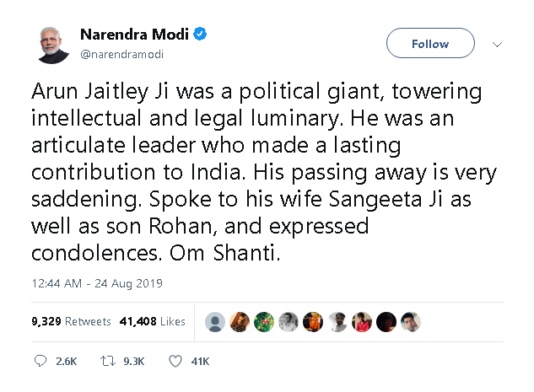Open the Narendra Modi display name link
Image resolution: width=534 pixels, height=392 pixels.
(135, 35)
